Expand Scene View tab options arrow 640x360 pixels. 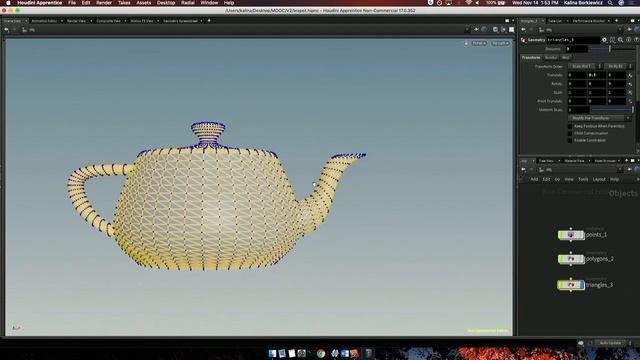coord(26,21)
